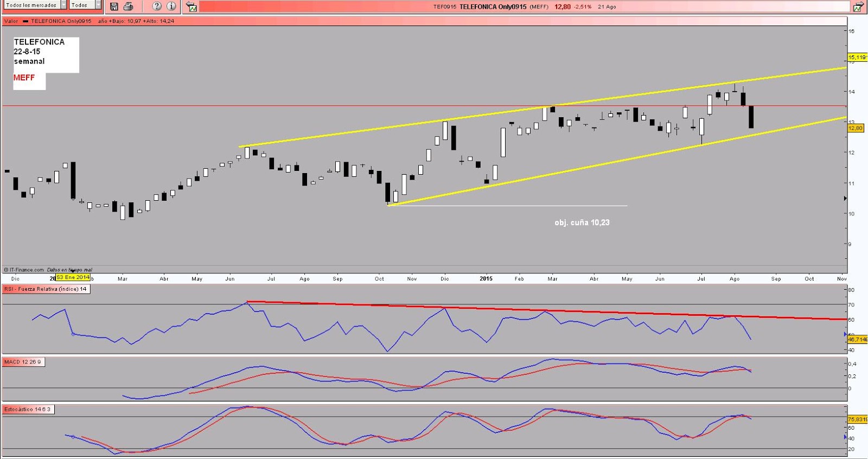Click the 'TELEFONICA 22-8-15 semanal' text box
868x459 pixels.
click(x=46, y=55)
